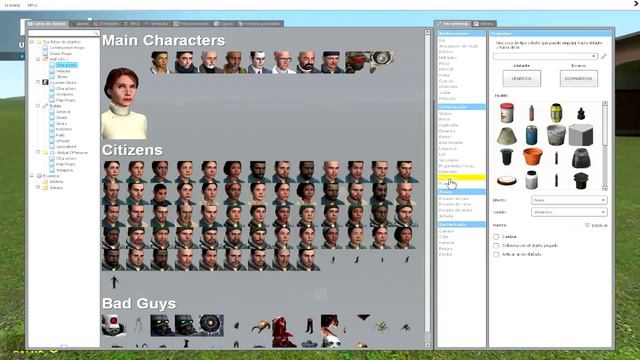
Task: Click the Adelante key binding button
Action: [x=522, y=78]
